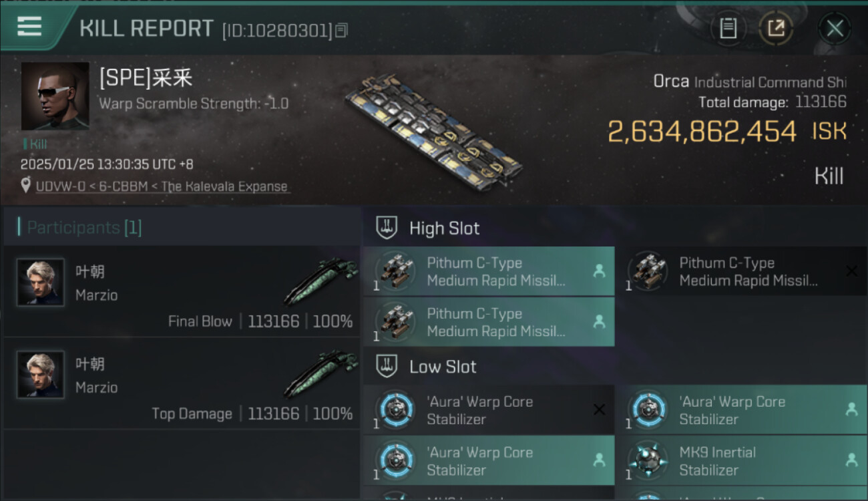Viewport: 868px width, 501px height.
Task: Open the clipboard notes icon
Action: click(x=728, y=28)
